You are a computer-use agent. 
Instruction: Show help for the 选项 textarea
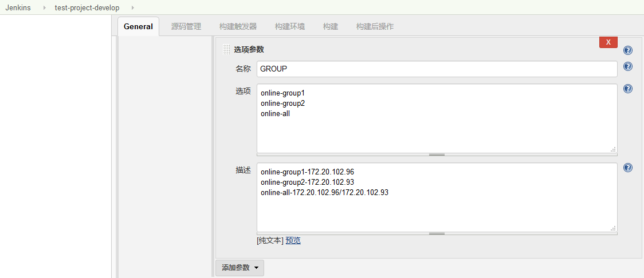pyautogui.click(x=627, y=89)
